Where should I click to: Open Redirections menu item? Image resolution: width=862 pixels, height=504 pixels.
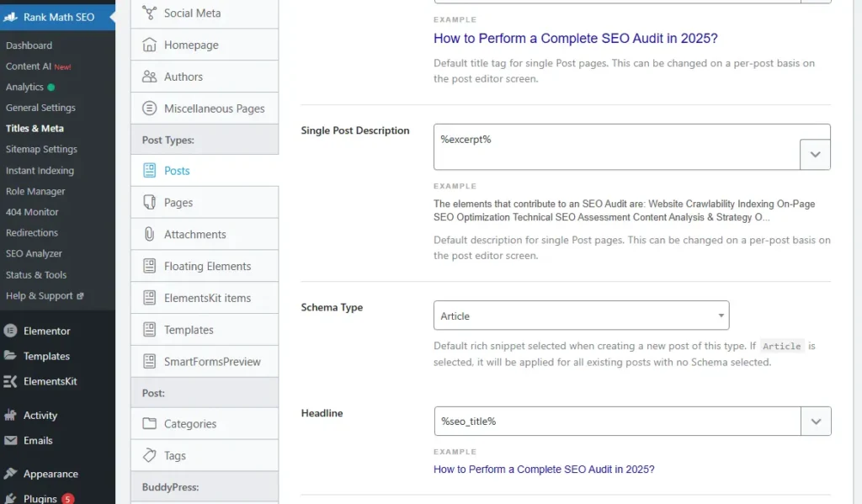click(x=32, y=232)
